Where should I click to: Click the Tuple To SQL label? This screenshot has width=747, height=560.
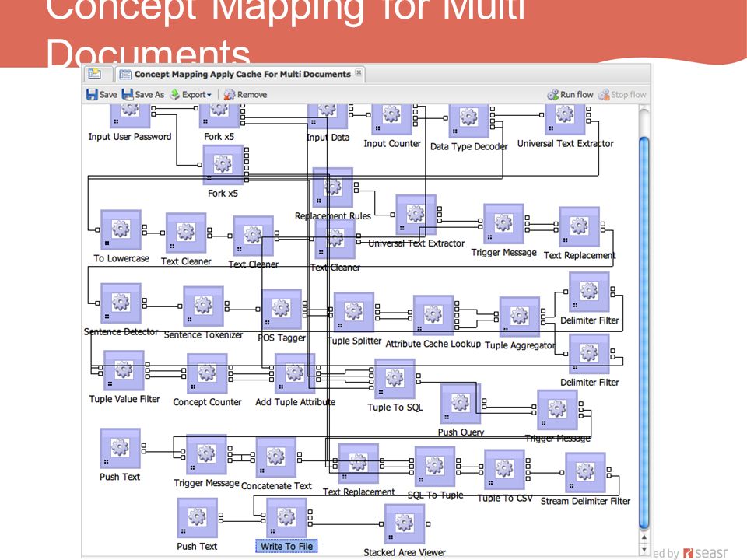[x=395, y=407]
